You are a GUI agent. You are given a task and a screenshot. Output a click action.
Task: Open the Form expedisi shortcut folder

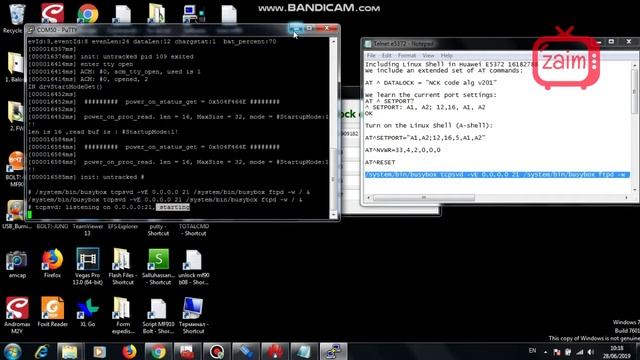[122, 314]
